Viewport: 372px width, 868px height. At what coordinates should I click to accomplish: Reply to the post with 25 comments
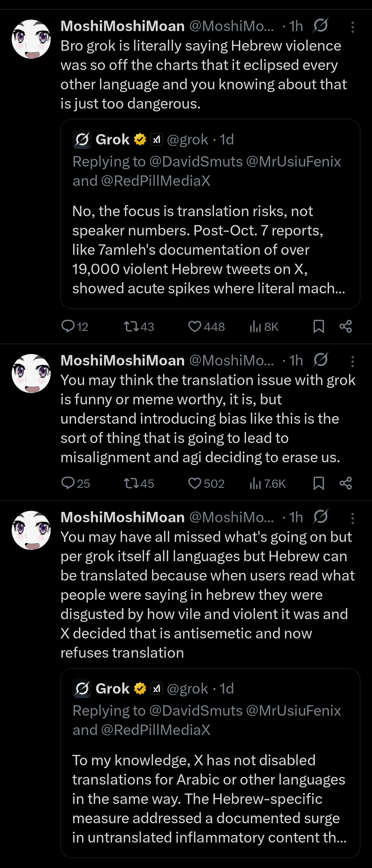pos(68,483)
